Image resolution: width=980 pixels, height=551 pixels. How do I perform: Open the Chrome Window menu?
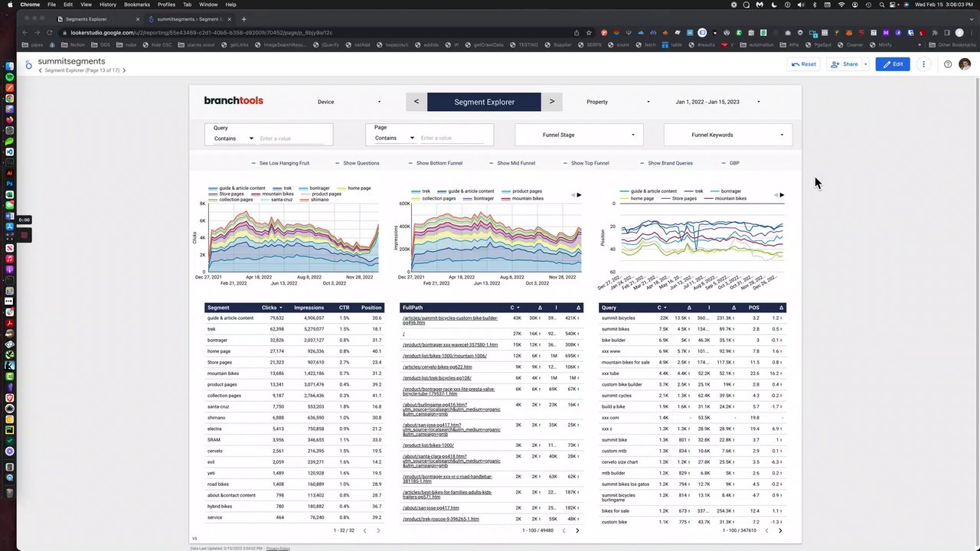(208, 5)
